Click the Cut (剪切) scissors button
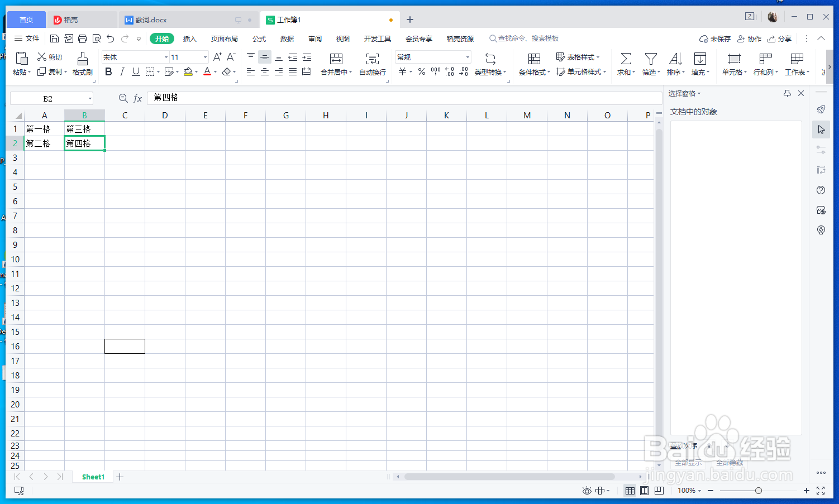This screenshot has height=504, width=839. [x=50, y=57]
